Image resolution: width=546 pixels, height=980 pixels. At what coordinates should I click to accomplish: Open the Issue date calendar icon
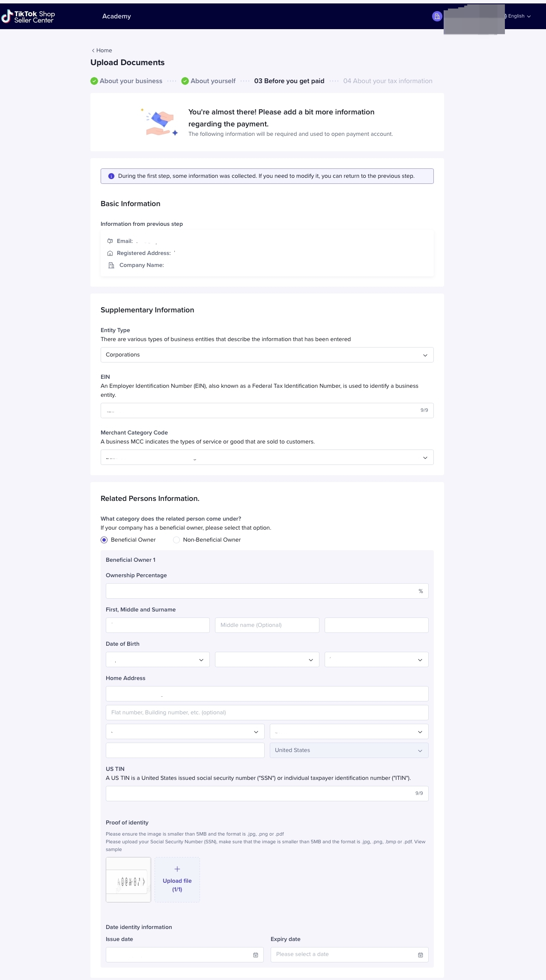point(256,955)
